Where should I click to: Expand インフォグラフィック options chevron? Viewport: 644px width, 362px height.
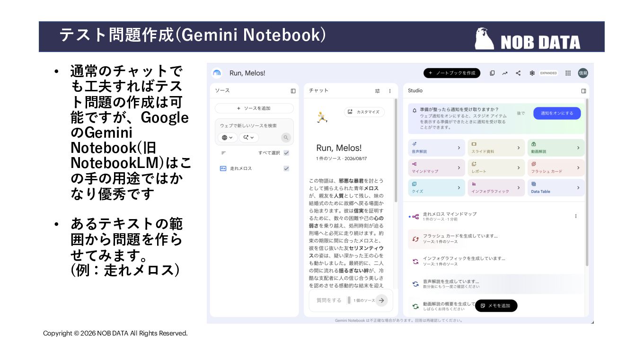tap(519, 188)
